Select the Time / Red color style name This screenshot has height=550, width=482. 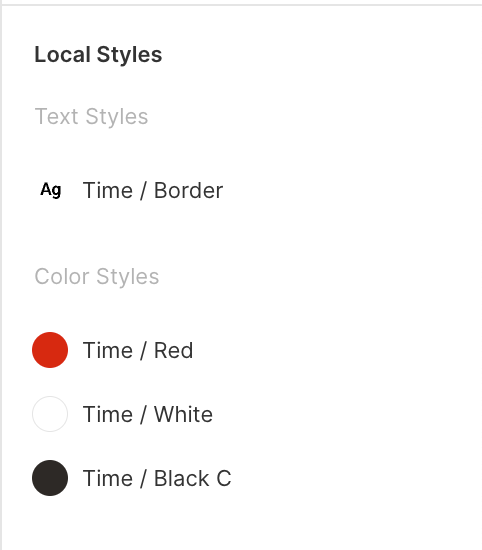click(138, 350)
